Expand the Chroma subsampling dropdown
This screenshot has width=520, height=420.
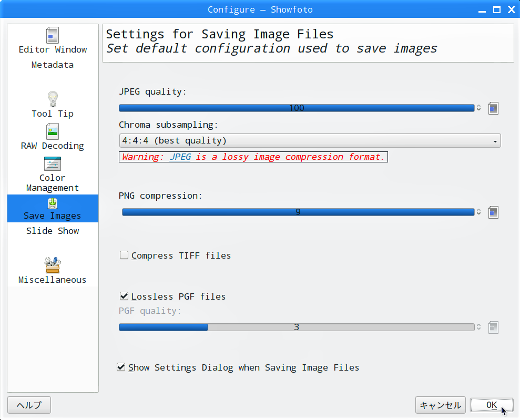pos(310,140)
